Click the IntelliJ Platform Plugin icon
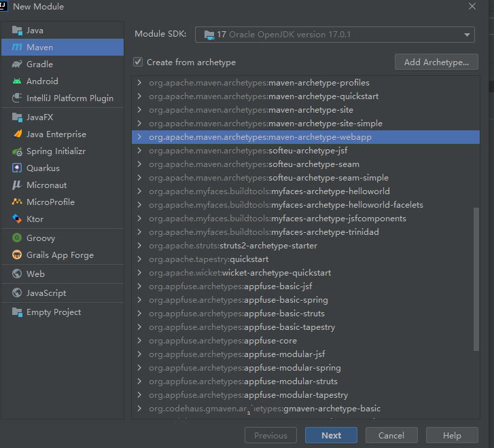Image resolution: width=494 pixels, height=448 pixels. click(17, 98)
